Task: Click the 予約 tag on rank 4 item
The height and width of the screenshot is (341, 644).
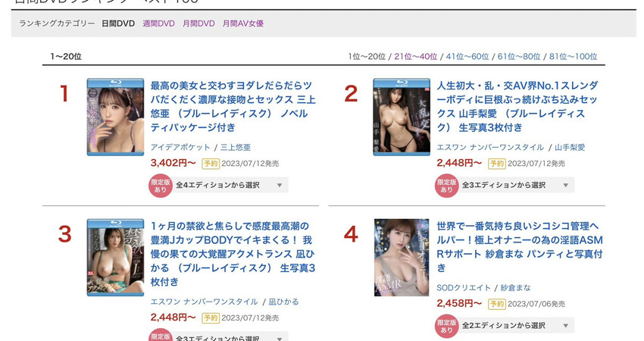Action: tap(497, 304)
